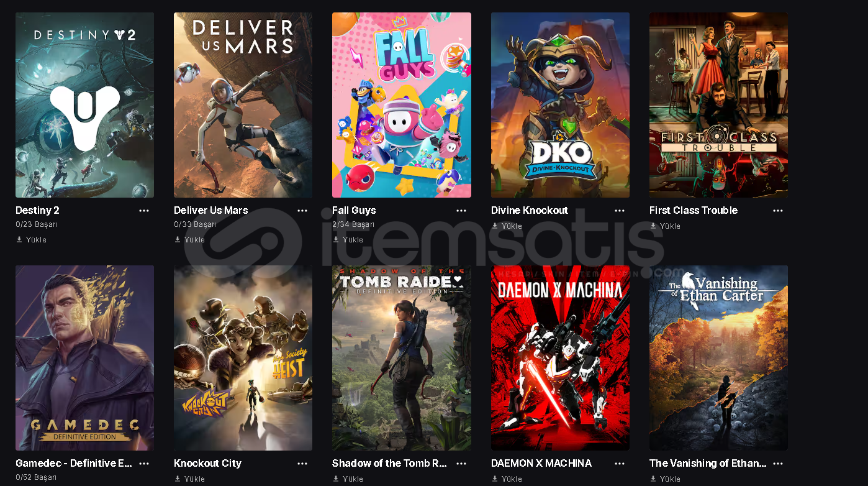Click the Yükle download link for Fall Guys
868x486 pixels.
point(348,239)
